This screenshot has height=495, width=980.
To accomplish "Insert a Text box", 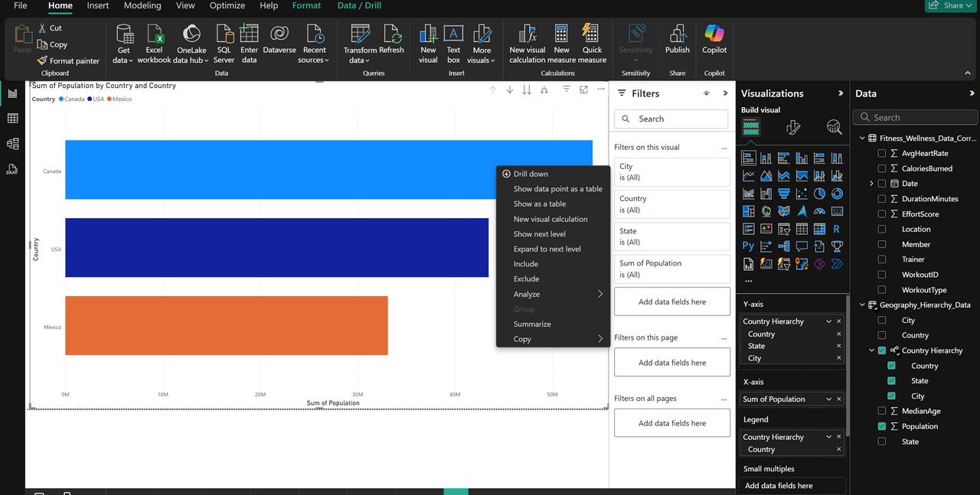I will (454, 44).
